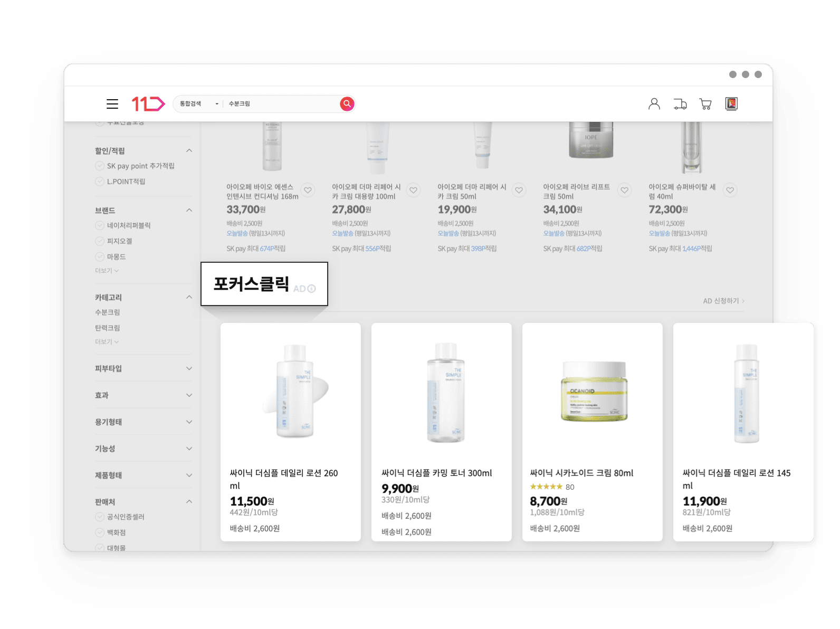
Task: Click the 260ml lotion product image
Action: [295, 390]
